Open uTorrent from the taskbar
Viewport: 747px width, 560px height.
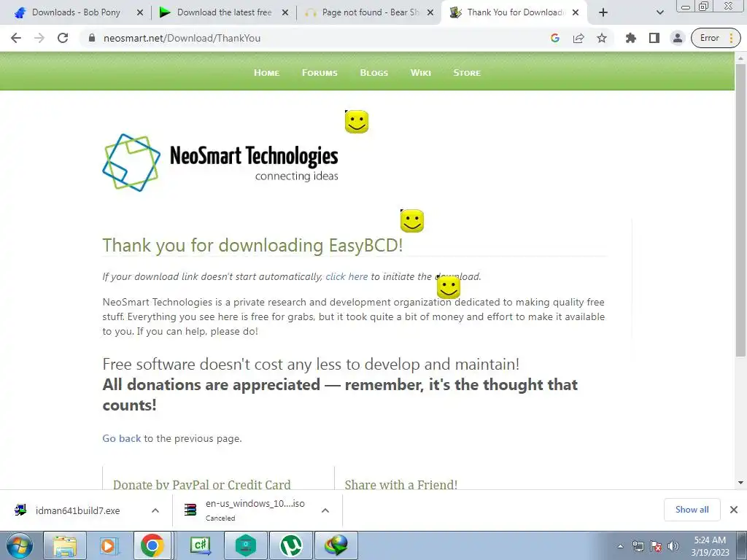(291, 545)
